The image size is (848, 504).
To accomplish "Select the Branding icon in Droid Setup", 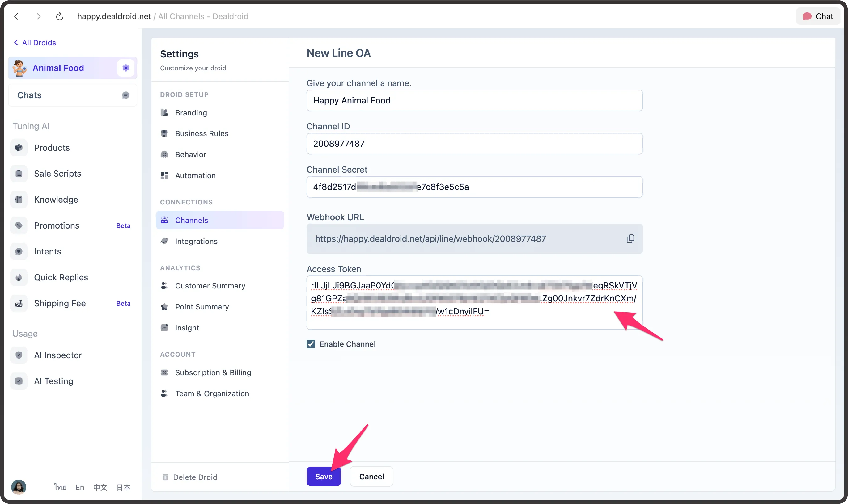I will point(165,112).
